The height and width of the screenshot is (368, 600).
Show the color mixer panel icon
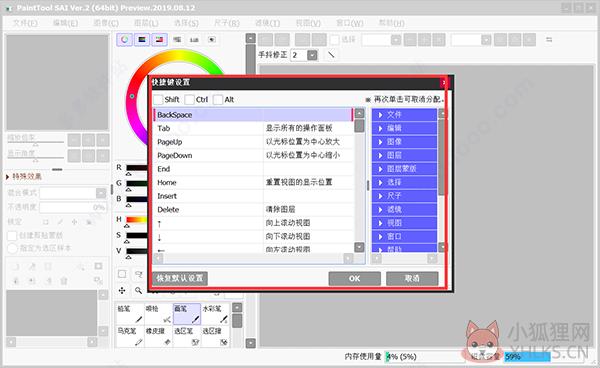point(177,39)
